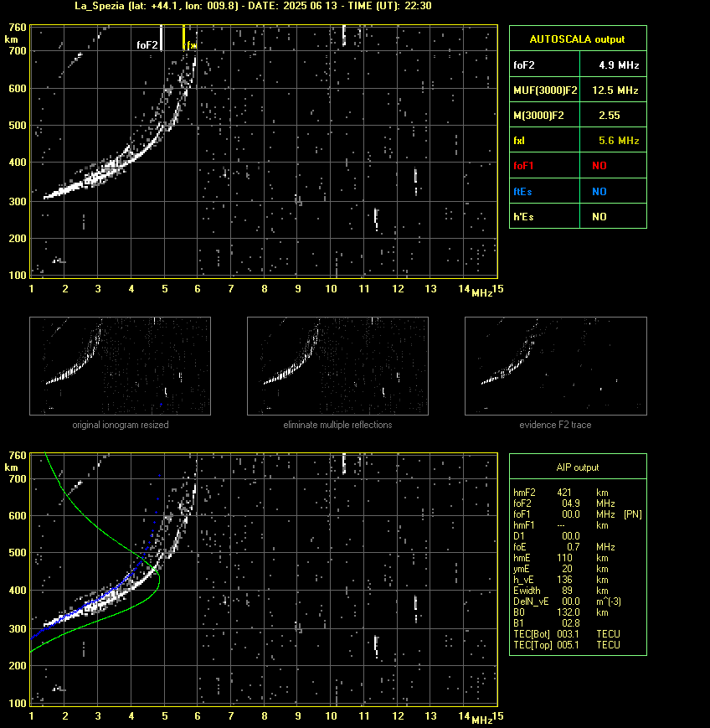Click the '760' km label on the top ionogram axis
The image size is (710, 728).
(18, 28)
